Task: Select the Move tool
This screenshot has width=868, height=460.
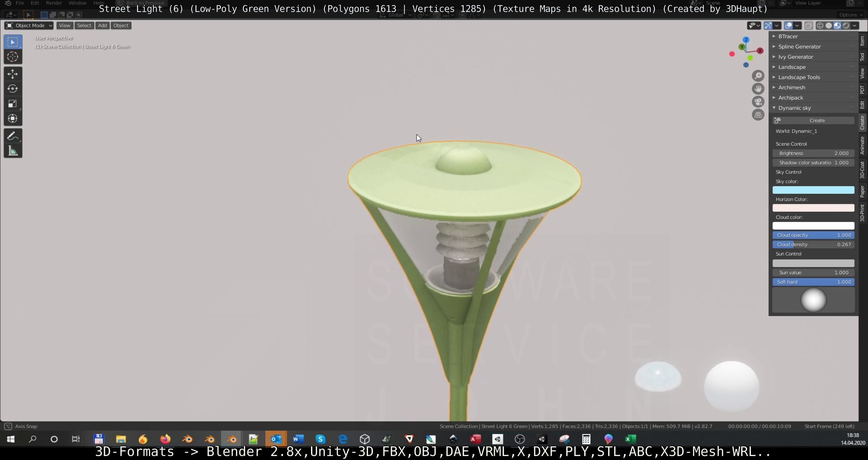Action: click(13, 74)
